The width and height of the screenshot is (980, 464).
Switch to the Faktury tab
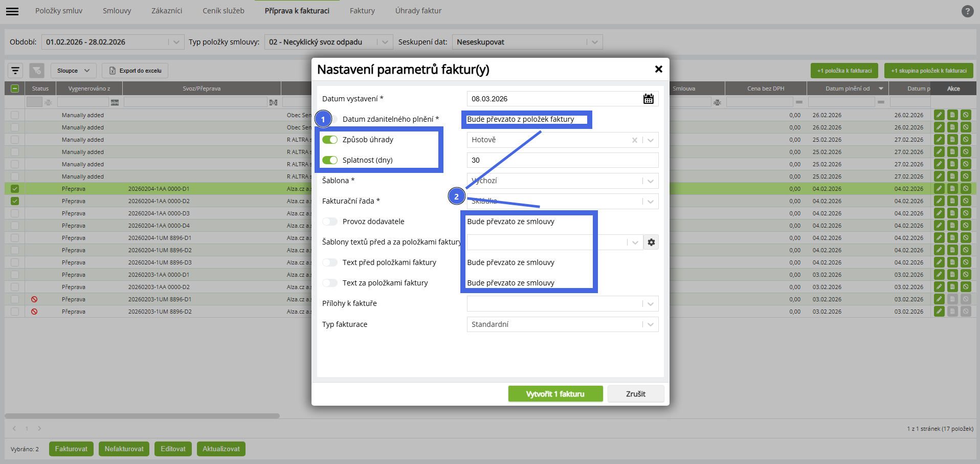tap(362, 11)
